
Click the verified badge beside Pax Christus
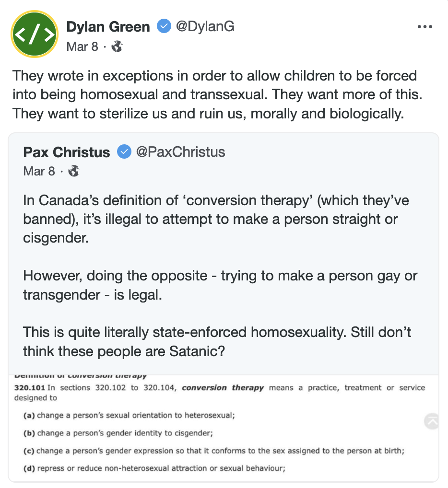(x=124, y=152)
